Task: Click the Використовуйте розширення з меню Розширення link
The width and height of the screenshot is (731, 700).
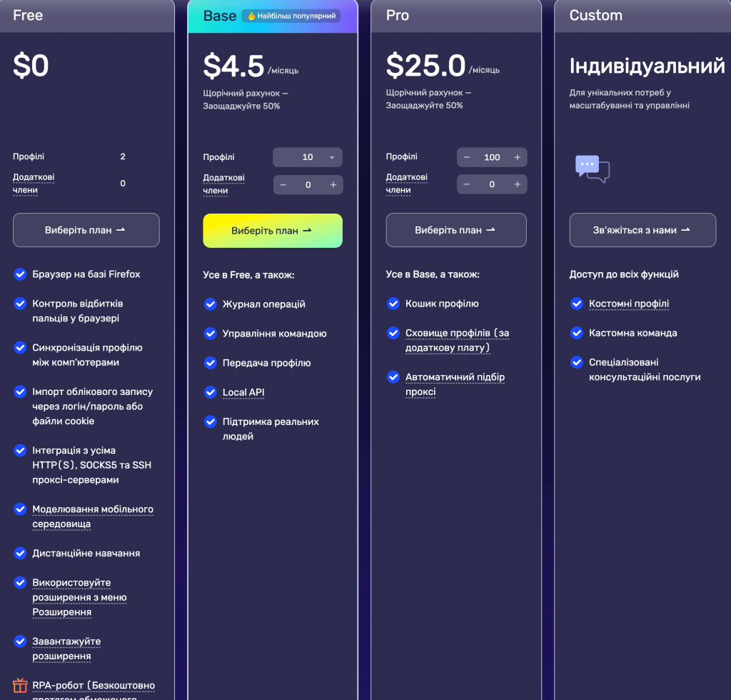Action: click(x=79, y=597)
